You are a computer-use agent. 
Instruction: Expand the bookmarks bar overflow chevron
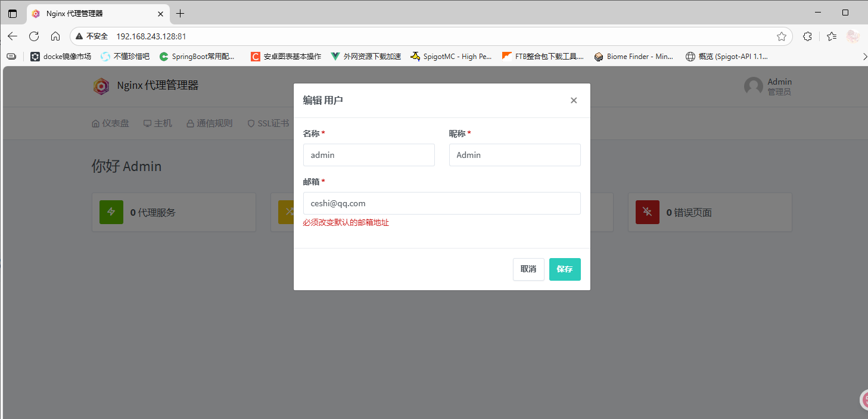click(x=864, y=57)
